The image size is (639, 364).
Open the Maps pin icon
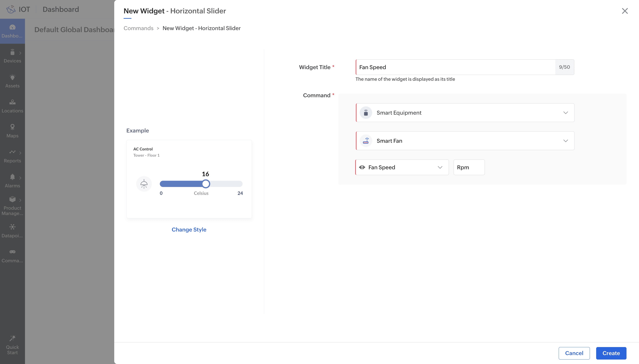click(12, 127)
